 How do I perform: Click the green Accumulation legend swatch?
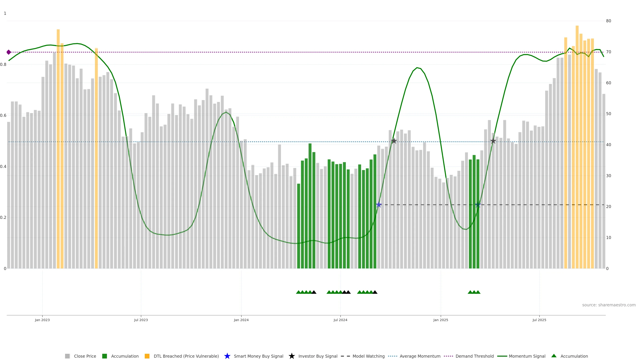coord(104,356)
